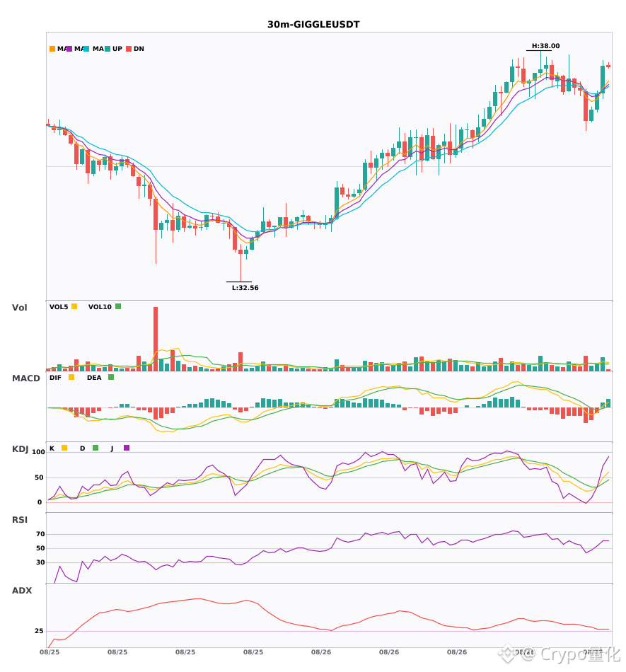Image resolution: width=626 pixels, height=672 pixels.
Task: Click the purple J legend swatch
Action: [127, 448]
